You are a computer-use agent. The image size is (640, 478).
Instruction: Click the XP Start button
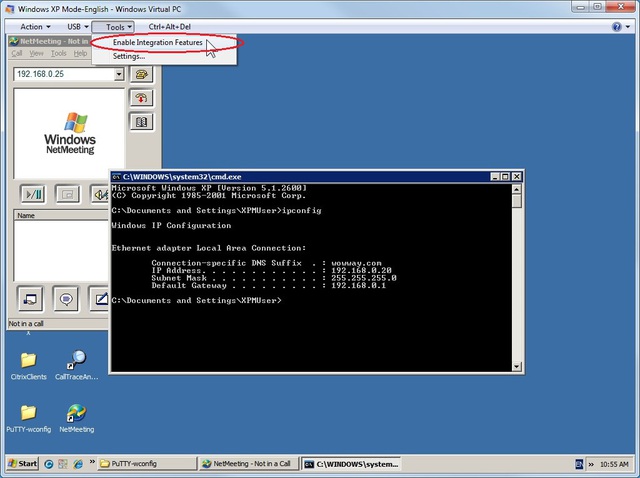pyautogui.click(x=22, y=464)
